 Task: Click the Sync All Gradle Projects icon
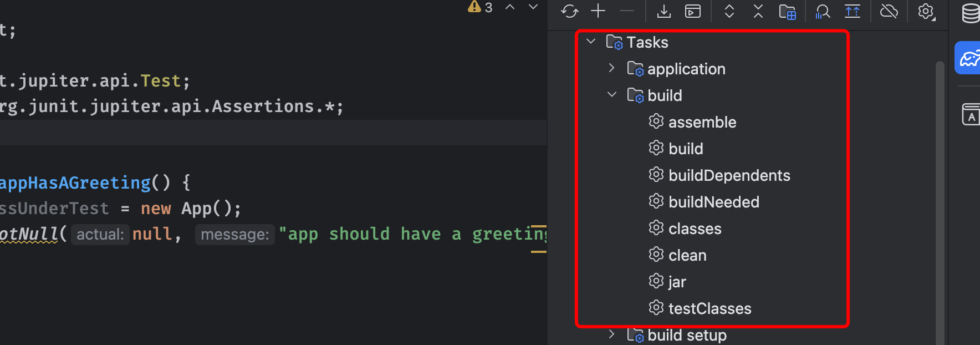(x=569, y=11)
